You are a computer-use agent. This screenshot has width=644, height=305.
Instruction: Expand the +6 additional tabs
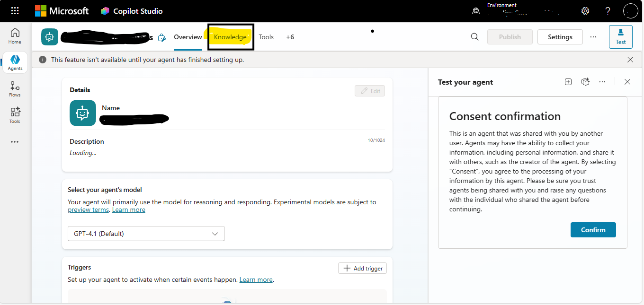point(290,37)
